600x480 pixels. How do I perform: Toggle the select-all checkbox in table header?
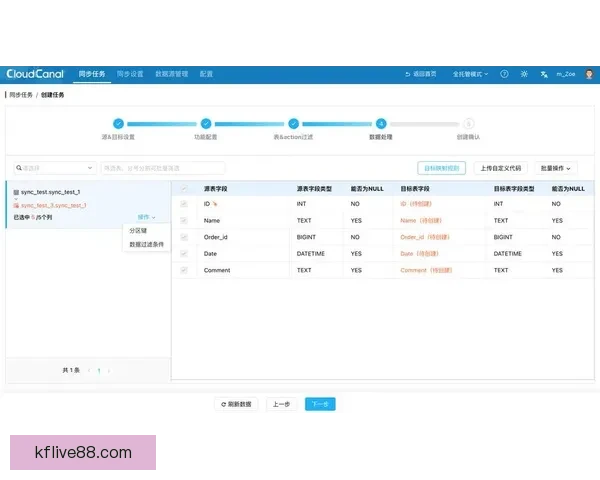[x=183, y=188]
